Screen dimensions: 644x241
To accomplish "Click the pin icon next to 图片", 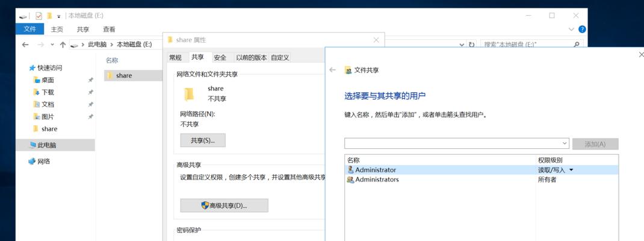I will (90, 117).
